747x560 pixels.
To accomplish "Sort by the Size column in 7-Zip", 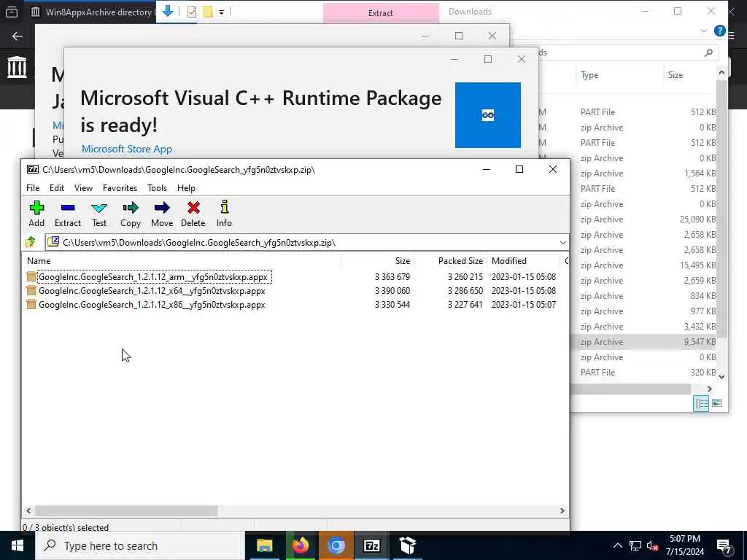I will 378,261.
